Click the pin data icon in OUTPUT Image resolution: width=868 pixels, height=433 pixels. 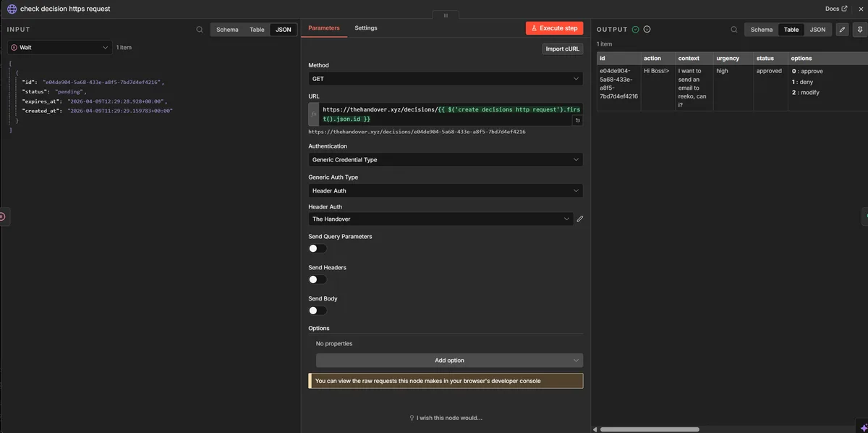tap(859, 29)
